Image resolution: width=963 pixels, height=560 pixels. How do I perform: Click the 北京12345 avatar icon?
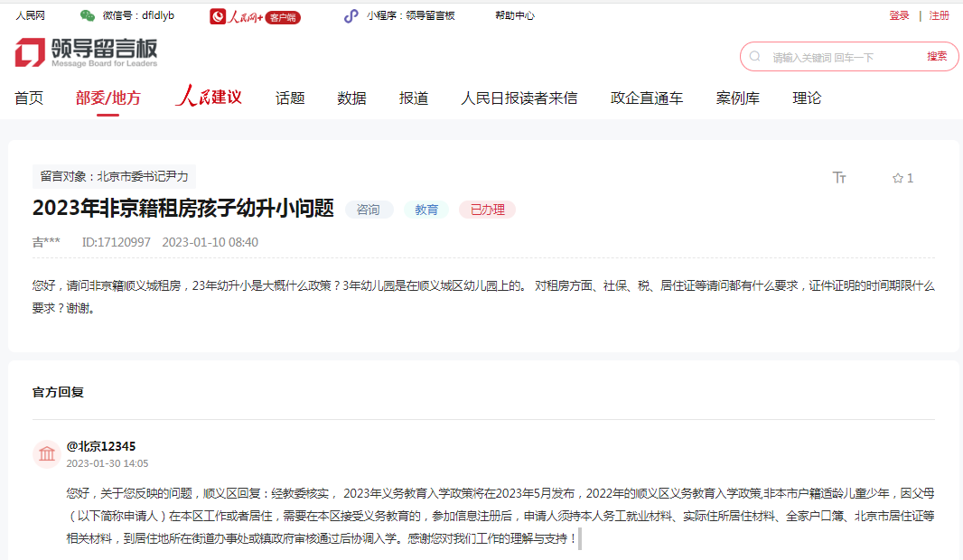click(47, 454)
